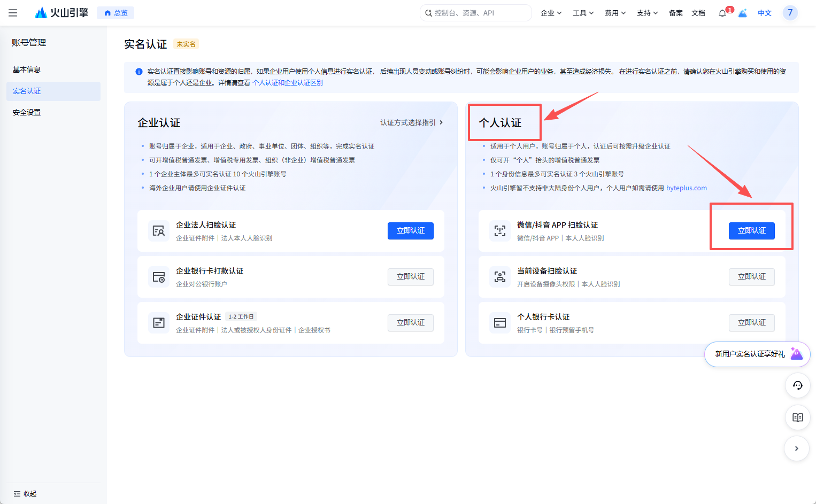The height and width of the screenshot is (504, 816).
Task: Expand the 工具 dropdown menu
Action: point(583,13)
